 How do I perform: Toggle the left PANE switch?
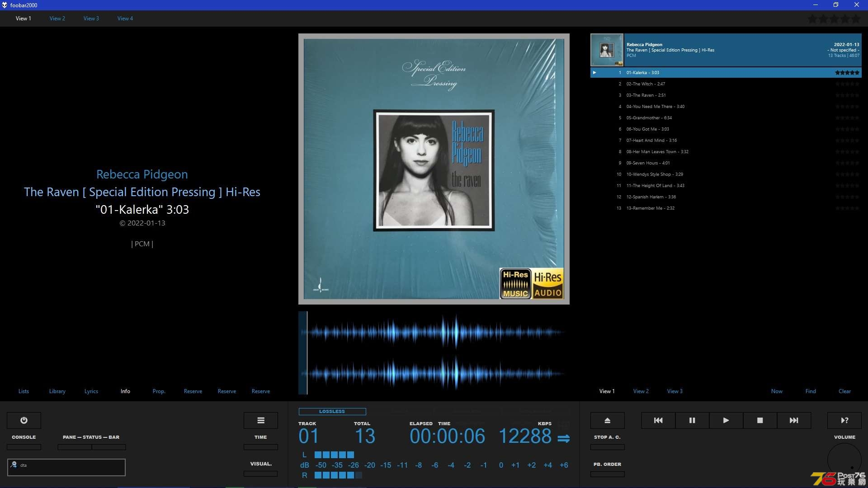coord(75,447)
